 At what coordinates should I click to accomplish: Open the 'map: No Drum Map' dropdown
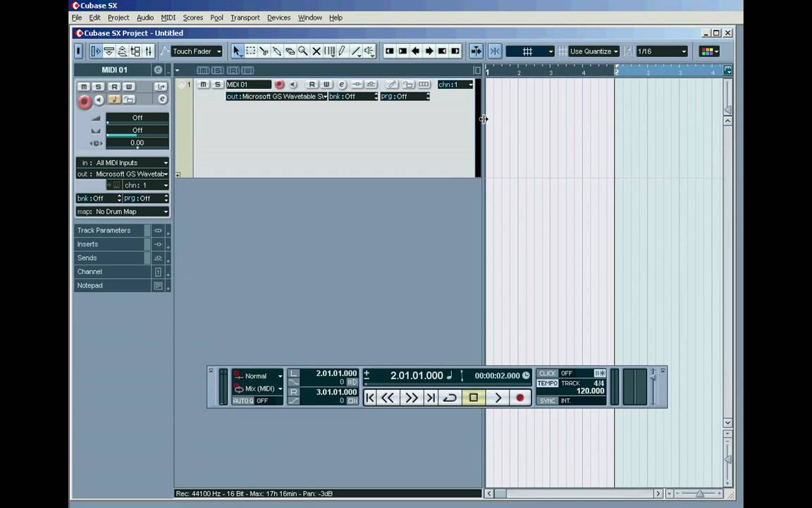123,212
